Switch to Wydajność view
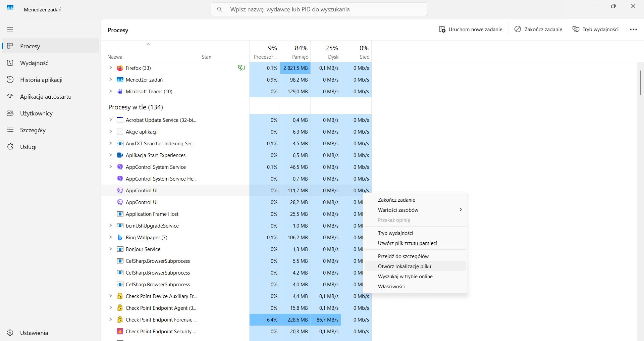Screen dimensions: 644x341 (50, 63)
